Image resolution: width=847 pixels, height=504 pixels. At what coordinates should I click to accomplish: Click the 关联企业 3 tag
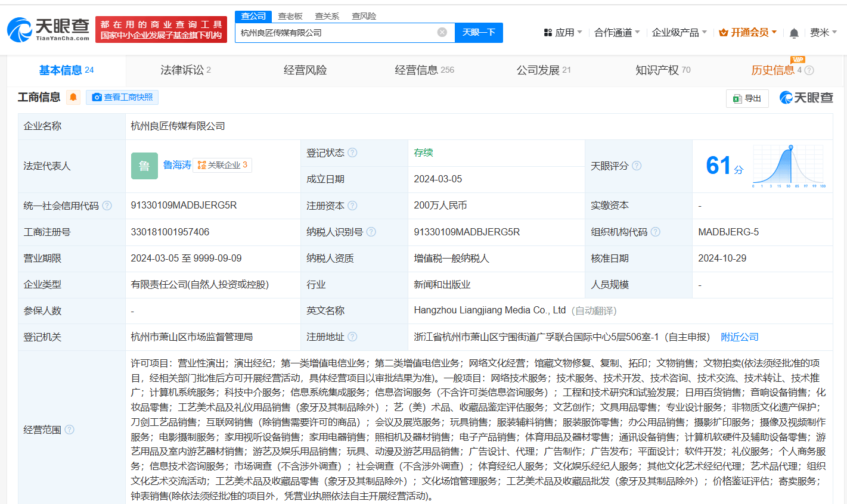[x=222, y=165]
